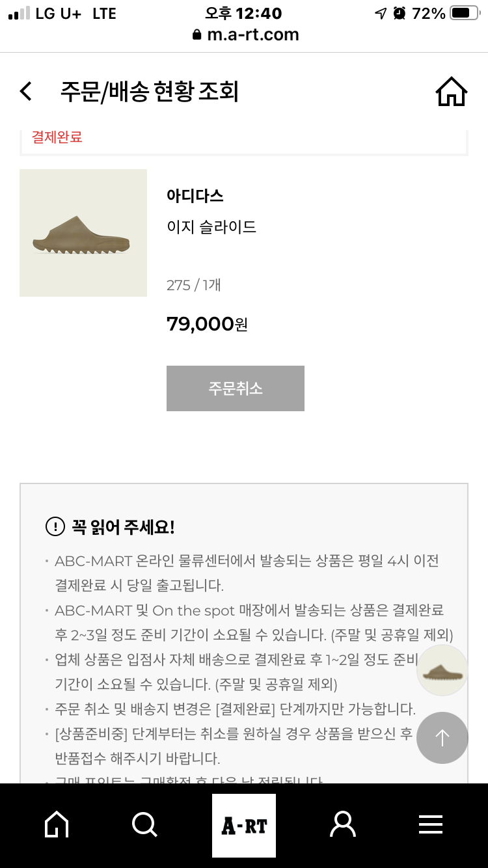Image resolution: width=488 pixels, height=868 pixels.
Task: Tap the floating recently viewed slide thumbnail
Action: pyautogui.click(x=442, y=671)
